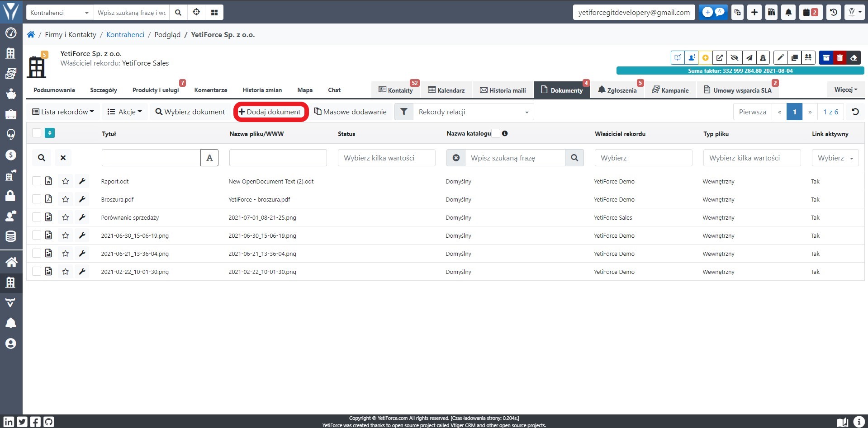Click the Tytuł filter input field
The height and width of the screenshot is (428, 868).
click(151, 158)
